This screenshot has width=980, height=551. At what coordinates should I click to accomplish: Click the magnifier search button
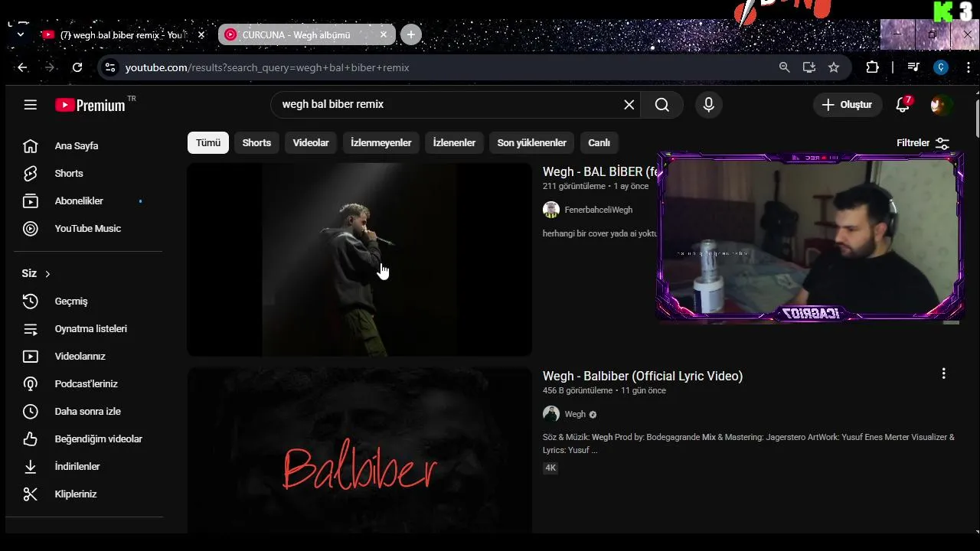pyautogui.click(x=662, y=105)
